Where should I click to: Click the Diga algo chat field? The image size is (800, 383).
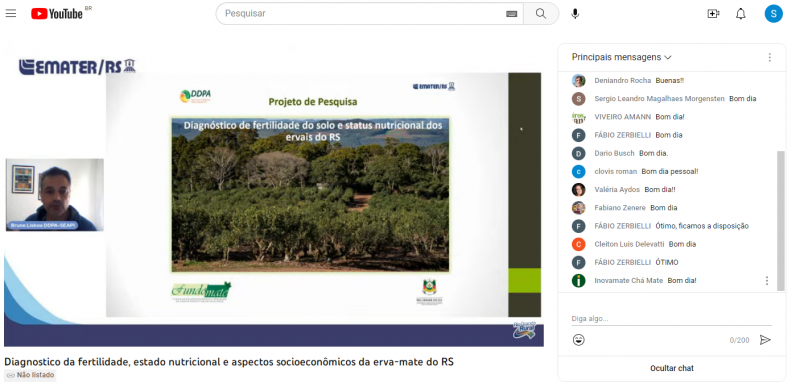click(671, 319)
